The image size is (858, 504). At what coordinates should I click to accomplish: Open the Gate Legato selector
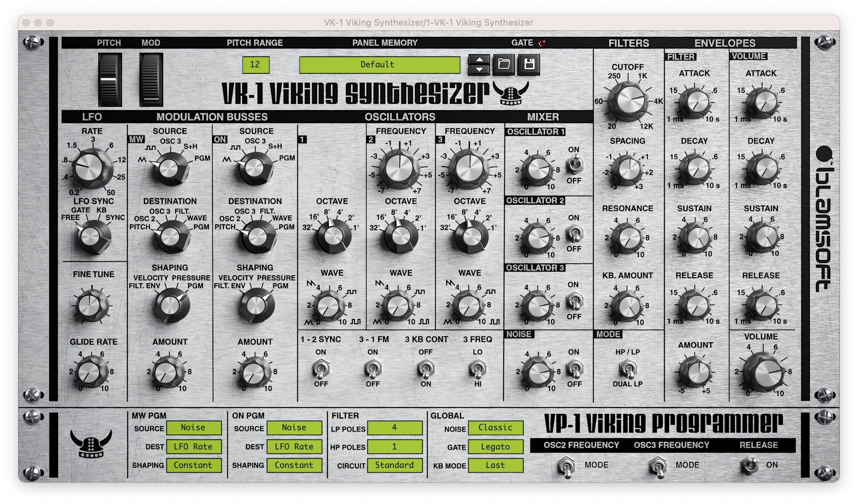496,447
